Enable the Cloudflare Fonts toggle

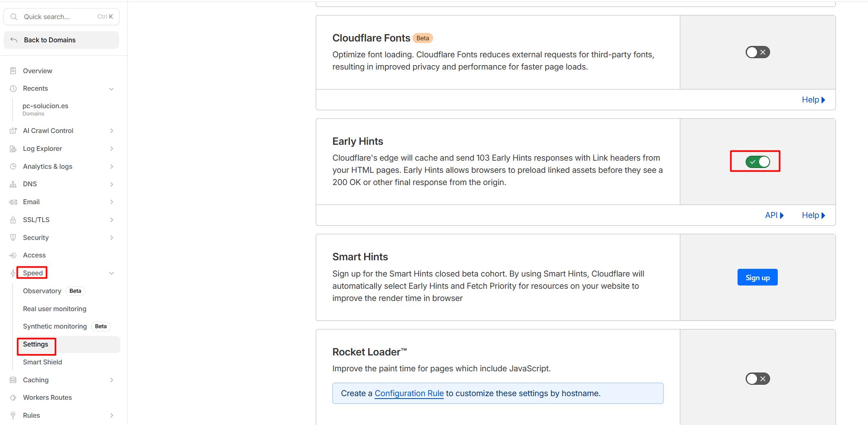[757, 52]
